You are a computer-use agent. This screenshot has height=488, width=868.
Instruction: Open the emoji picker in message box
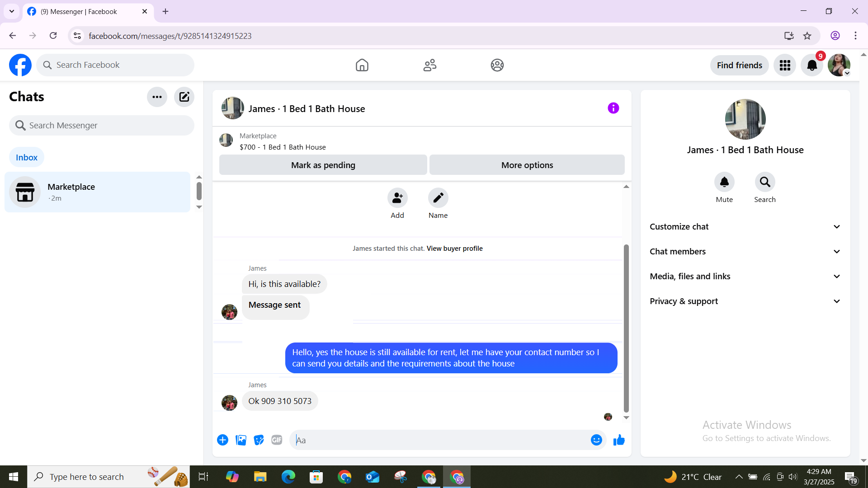click(596, 440)
